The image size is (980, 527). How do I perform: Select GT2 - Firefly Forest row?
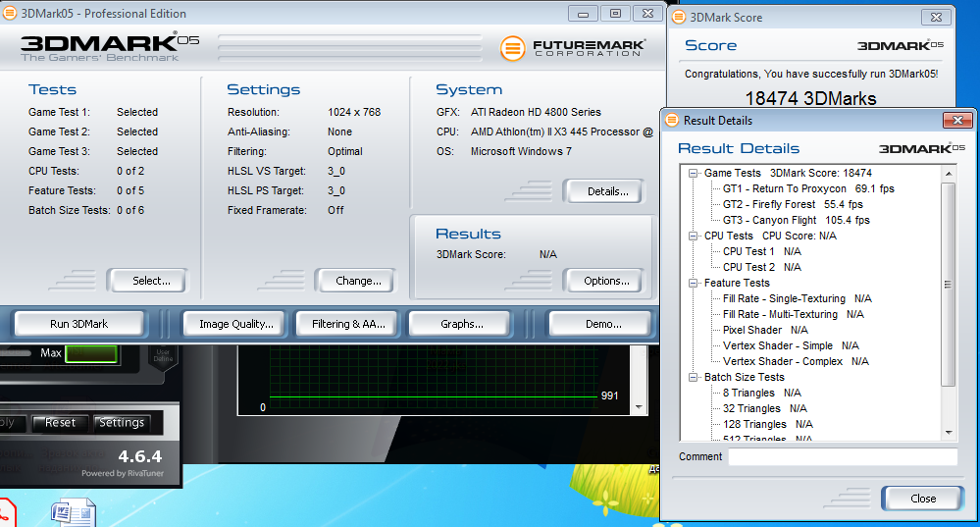(x=793, y=204)
